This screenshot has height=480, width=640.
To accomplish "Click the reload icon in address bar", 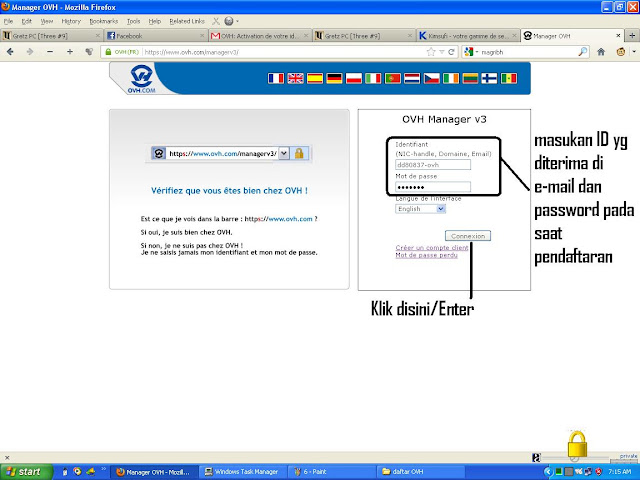I will (451, 52).
